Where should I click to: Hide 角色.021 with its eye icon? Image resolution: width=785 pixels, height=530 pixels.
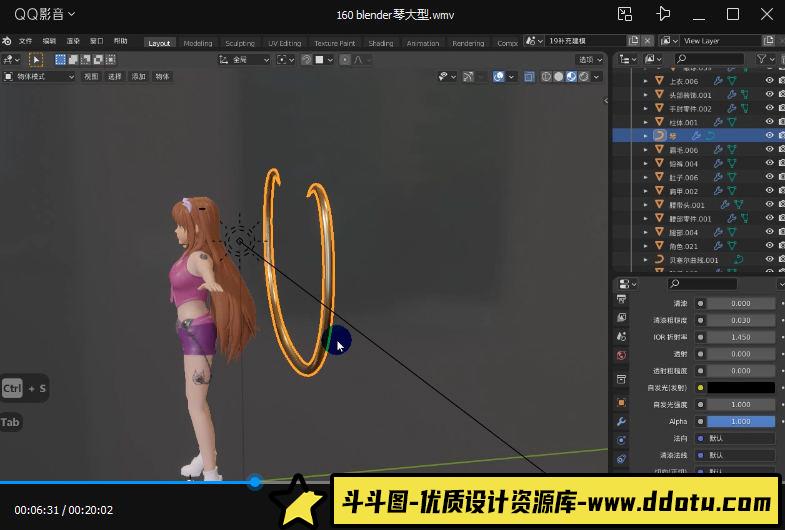(769, 245)
